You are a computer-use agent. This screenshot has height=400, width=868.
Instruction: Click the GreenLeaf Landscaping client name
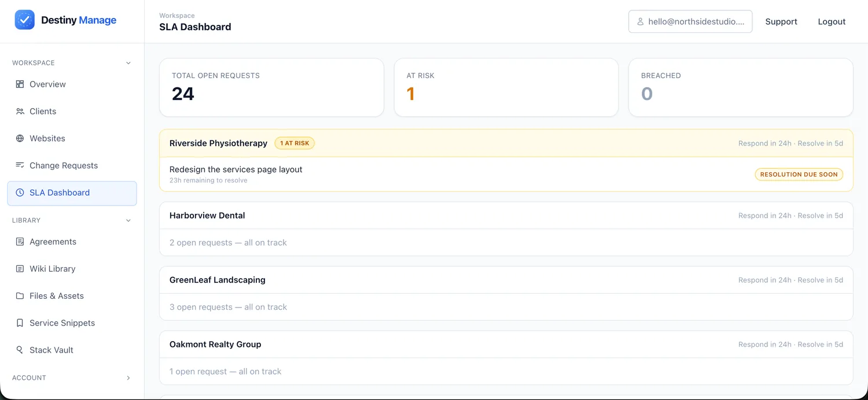[x=218, y=280]
